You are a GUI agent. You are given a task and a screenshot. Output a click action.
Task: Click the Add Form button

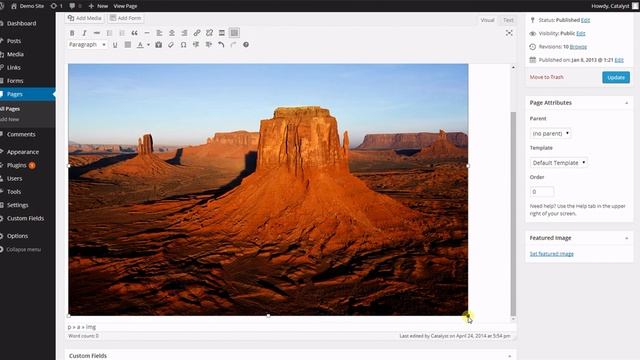point(126,18)
